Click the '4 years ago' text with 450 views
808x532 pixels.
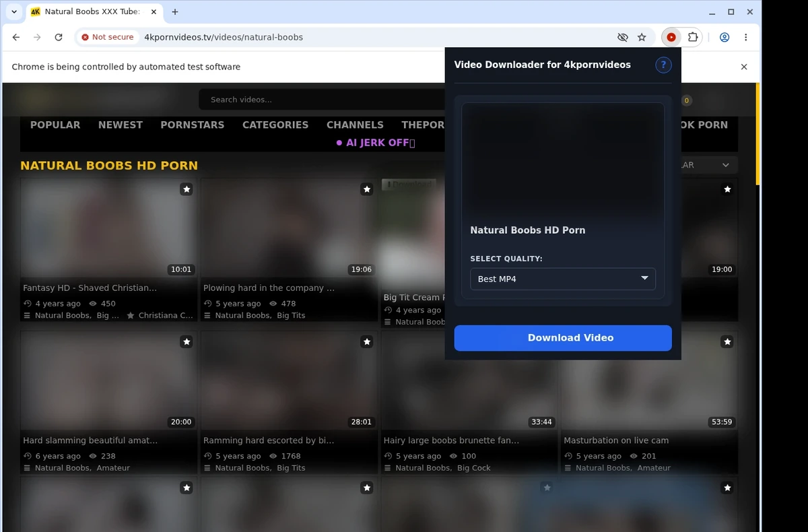58,304
